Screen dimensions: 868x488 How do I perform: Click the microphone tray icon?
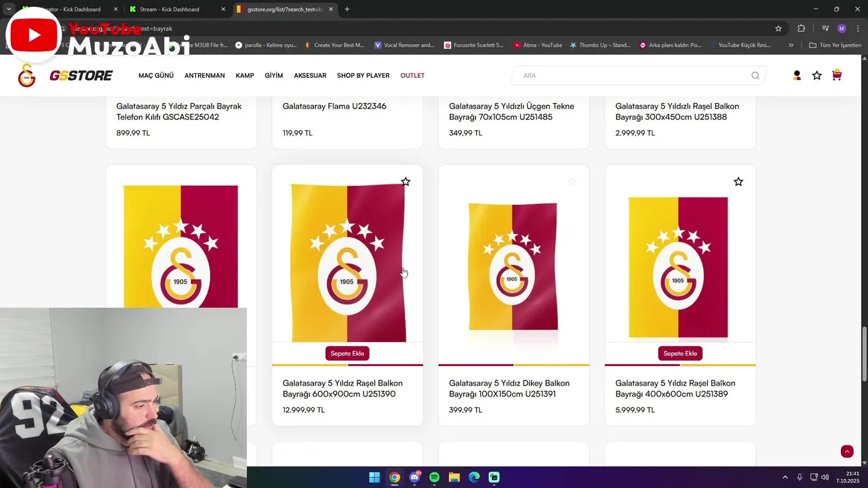coord(800,477)
